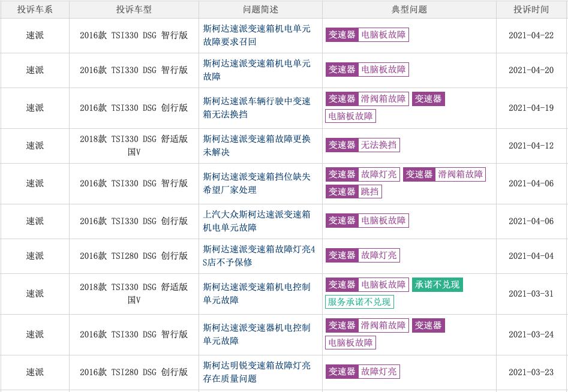Click 故障灯亮 tag in the 2021-04-04 row
Viewport: 568px width, 392px height.
coord(378,255)
